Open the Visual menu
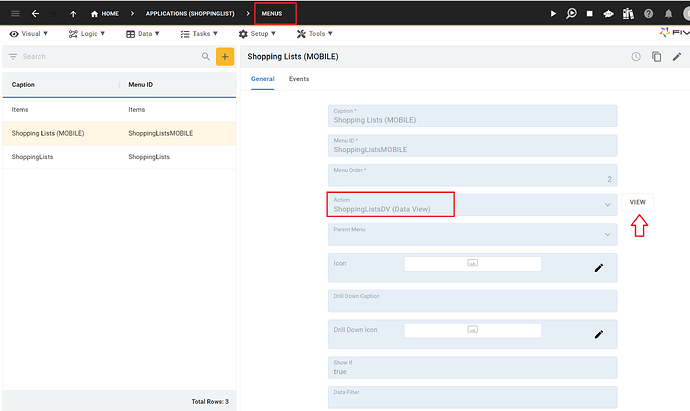The image size is (690, 411). coord(29,34)
